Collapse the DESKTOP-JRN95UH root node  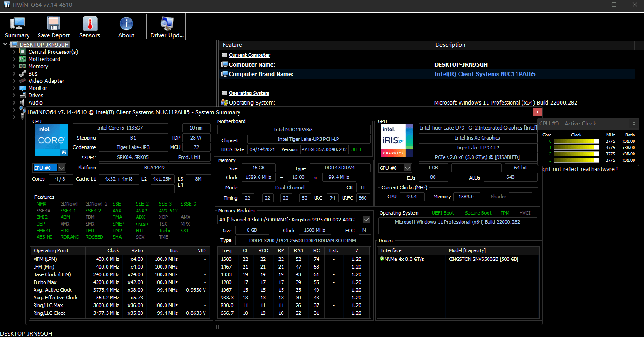coord(5,44)
